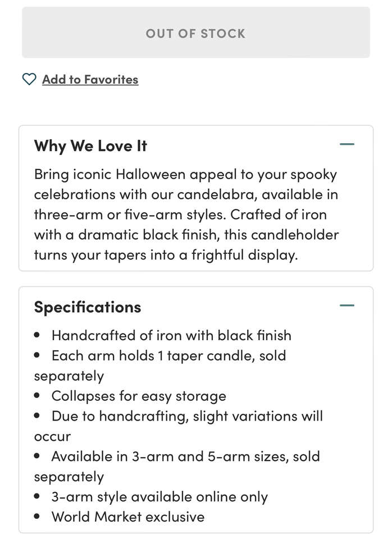392x539 pixels.
Task: Click the 'Bring iconic Halloween appeal' line
Action: click(x=185, y=174)
